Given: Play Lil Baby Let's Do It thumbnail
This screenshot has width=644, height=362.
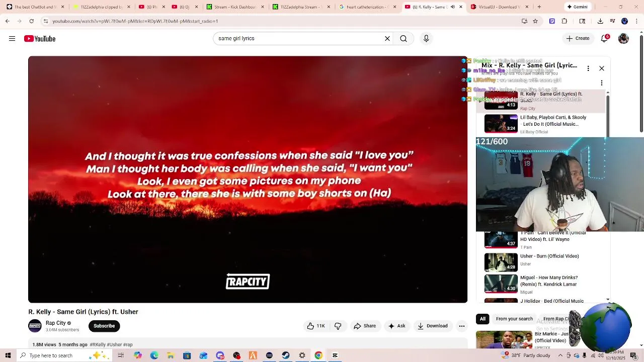Looking at the screenshot, I should point(501,123).
